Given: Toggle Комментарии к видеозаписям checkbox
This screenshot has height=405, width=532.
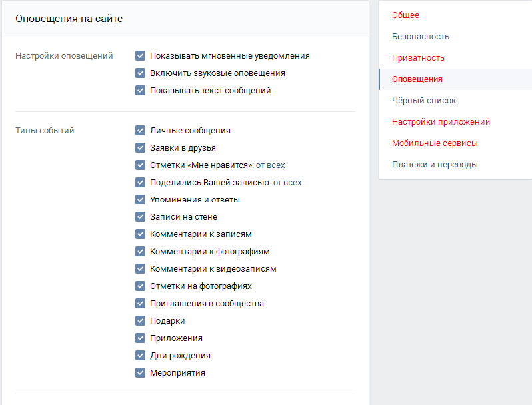Looking at the screenshot, I should [140, 268].
